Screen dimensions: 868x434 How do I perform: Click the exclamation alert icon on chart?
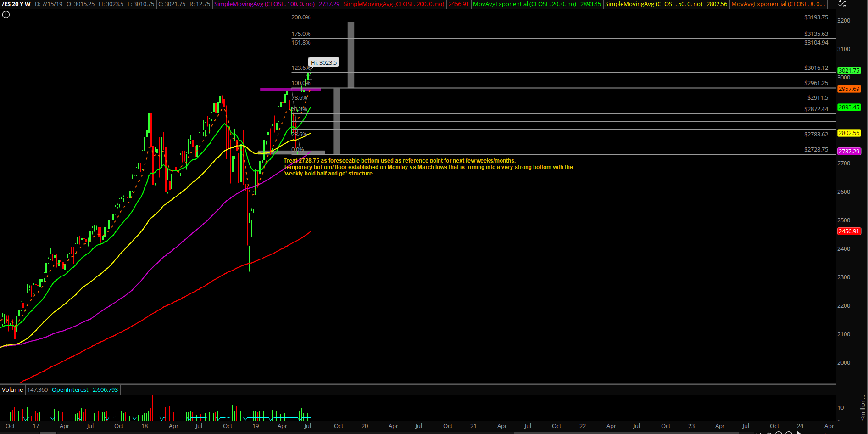coord(6,15)
